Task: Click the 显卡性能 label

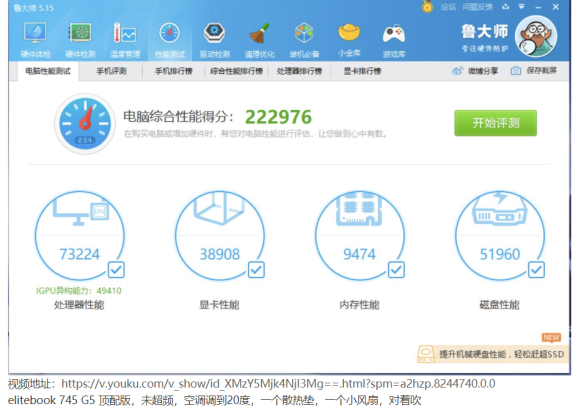Action: (x=219, y=305)
